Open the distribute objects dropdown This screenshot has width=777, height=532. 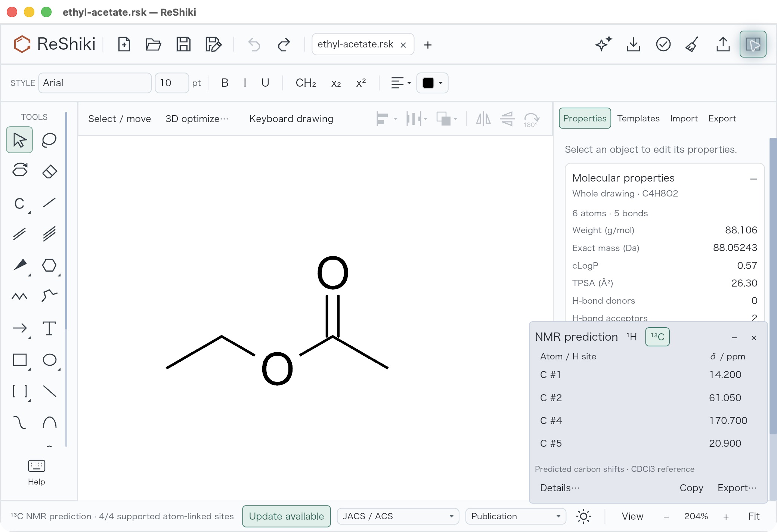(417, 119)
